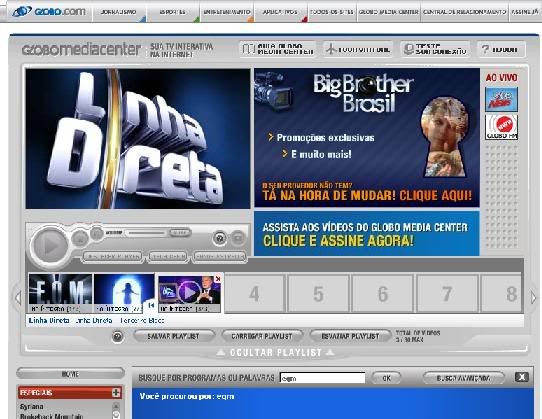The width and height of the screenshot is (542, 419).
Task: Close the search panel with X
Action: pos(522,377)
